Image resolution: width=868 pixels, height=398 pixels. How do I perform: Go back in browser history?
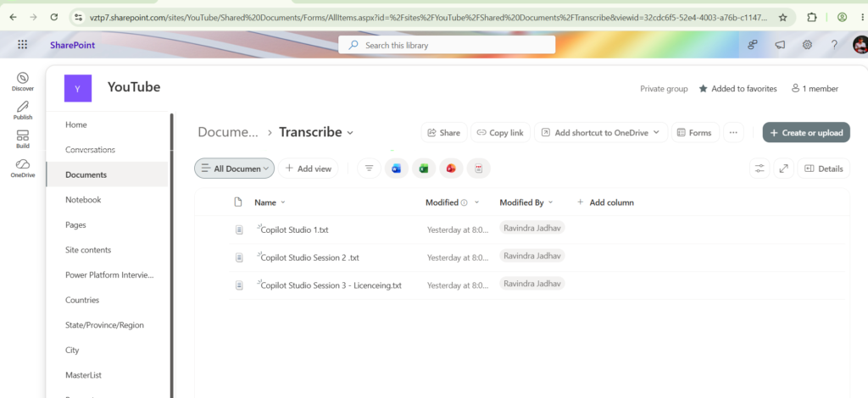[13, 17]
